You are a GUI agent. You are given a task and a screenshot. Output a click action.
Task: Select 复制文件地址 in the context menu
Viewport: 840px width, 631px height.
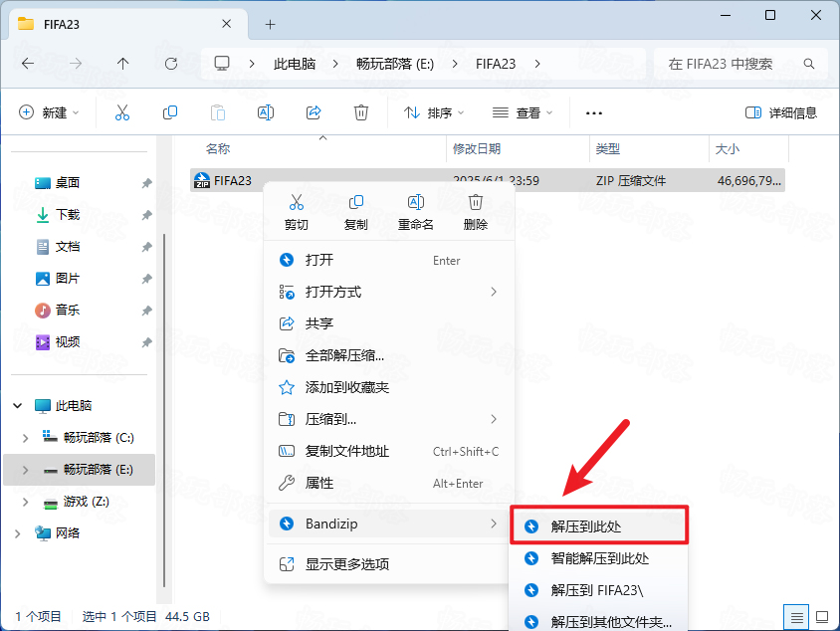click(389, 451)
